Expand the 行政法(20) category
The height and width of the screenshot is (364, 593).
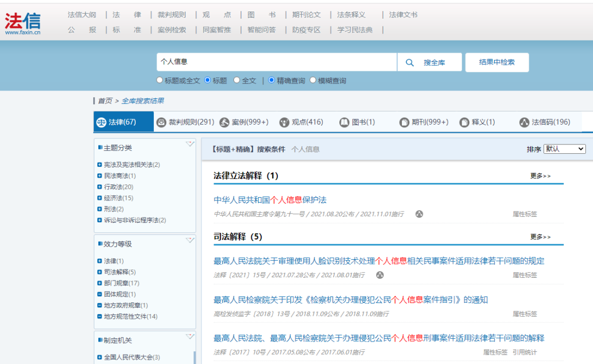99,187
